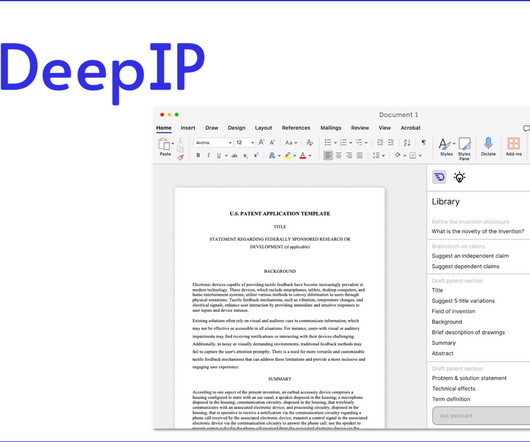Toggle Bold formatting
This screenshot has height=442, width=530.
click(x=198, y=155)
